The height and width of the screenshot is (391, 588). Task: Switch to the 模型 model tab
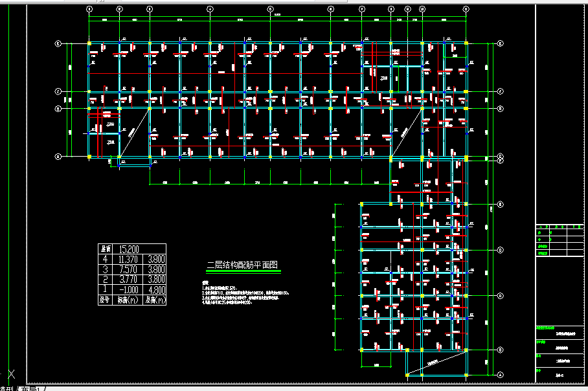pos(6,389)
